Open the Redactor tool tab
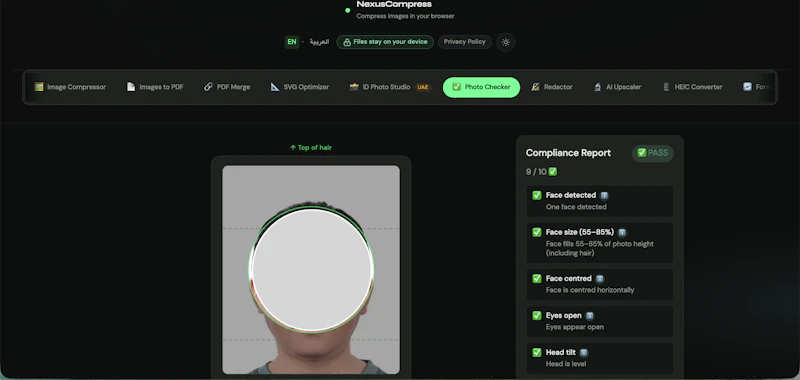The width and height of the screenshot is (800, 380). coord(552,87)
